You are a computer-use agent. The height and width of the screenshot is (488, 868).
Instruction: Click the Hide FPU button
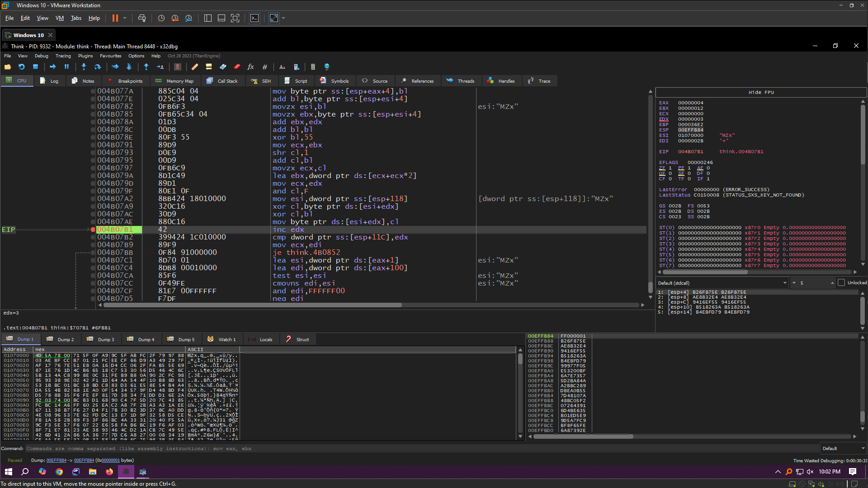[761, 92]
